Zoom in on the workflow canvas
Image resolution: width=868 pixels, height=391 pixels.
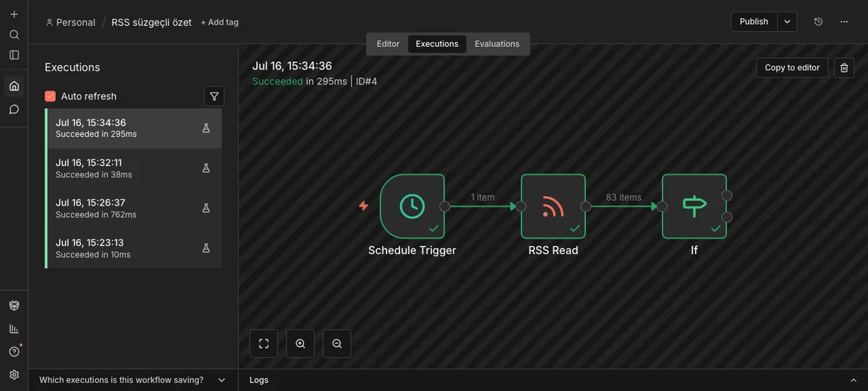click(x=300, y=344)
